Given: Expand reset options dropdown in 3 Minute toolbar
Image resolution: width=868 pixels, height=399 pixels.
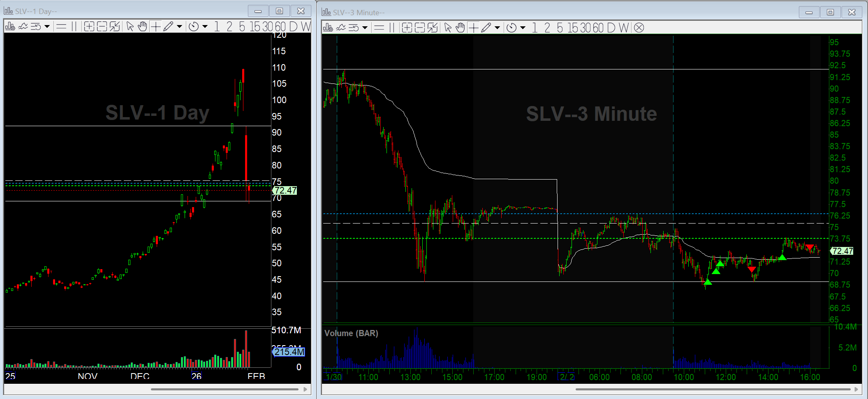Looking at the screenshot, I should (x=365, y=28).
